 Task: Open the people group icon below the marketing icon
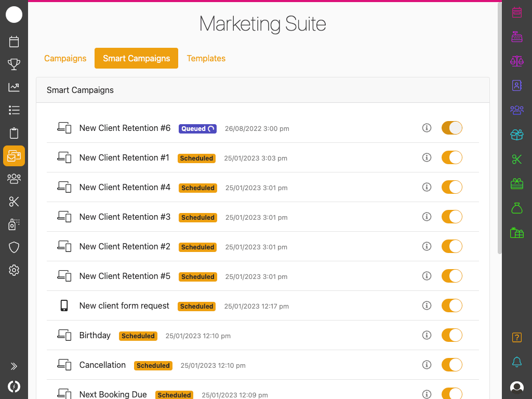(x=14, y=178)
